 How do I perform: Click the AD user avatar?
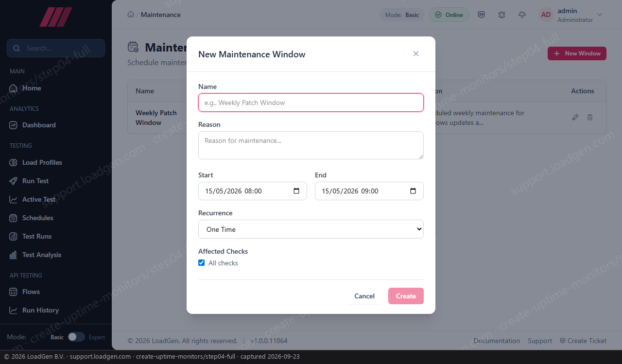546,15
